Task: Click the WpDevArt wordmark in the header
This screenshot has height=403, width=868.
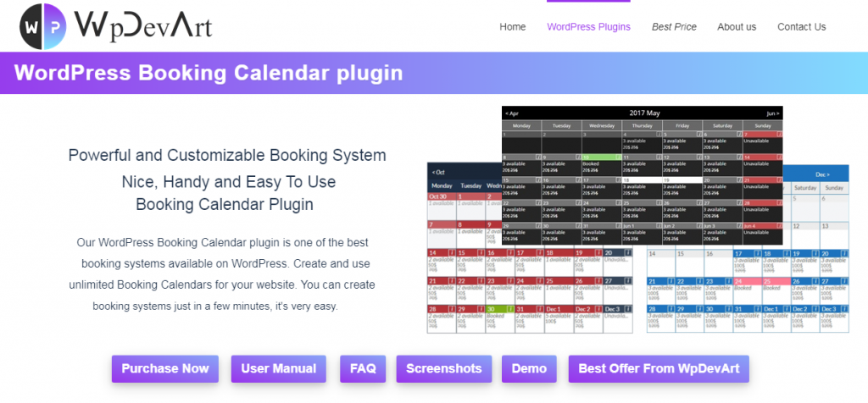Action: (143, 25)
